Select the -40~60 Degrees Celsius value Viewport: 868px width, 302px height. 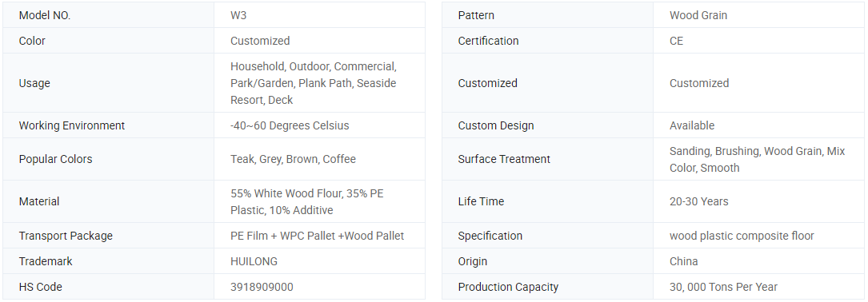290,125
